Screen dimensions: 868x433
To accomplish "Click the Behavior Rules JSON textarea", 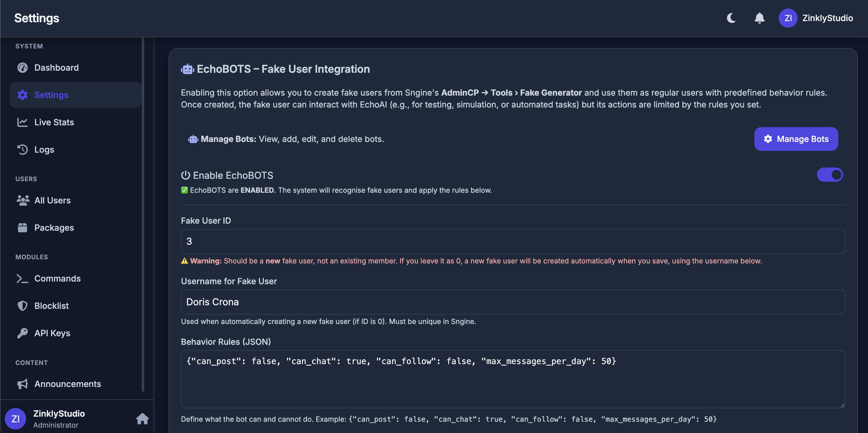I will (x=513, y=379).
